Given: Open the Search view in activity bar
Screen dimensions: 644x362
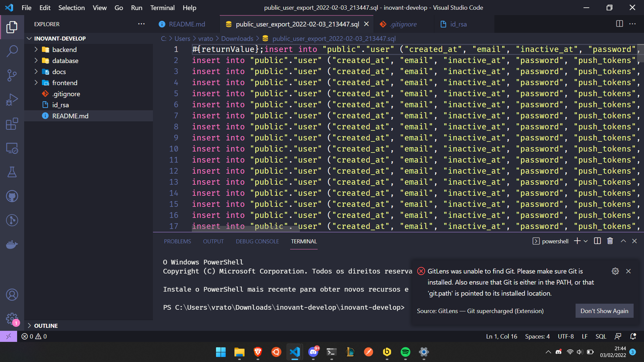Looking at the screenshot, I should click(x=12, y=51).
